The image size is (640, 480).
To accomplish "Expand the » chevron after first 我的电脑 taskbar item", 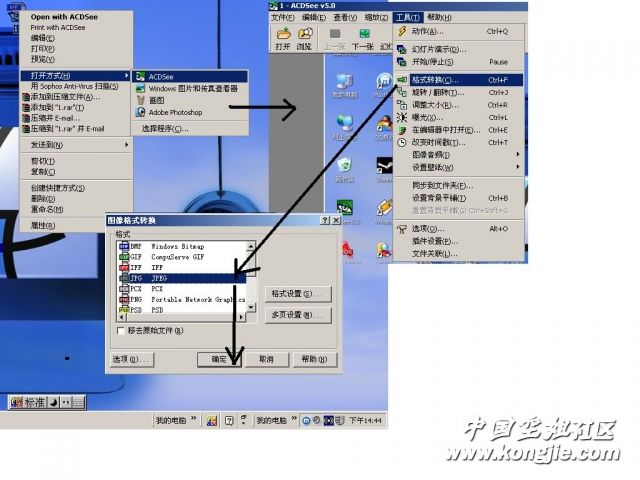I will click(193, 418).
